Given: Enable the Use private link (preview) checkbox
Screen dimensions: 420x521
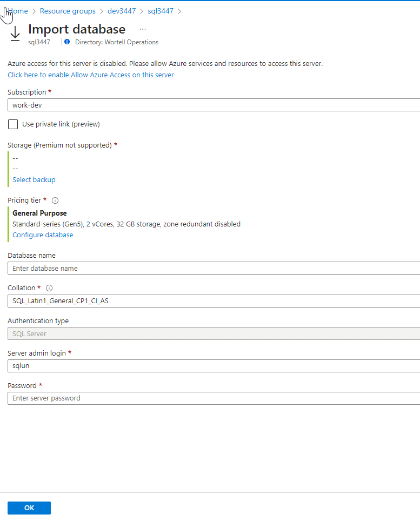Looking at the screenshot, I should pos(12,124).
